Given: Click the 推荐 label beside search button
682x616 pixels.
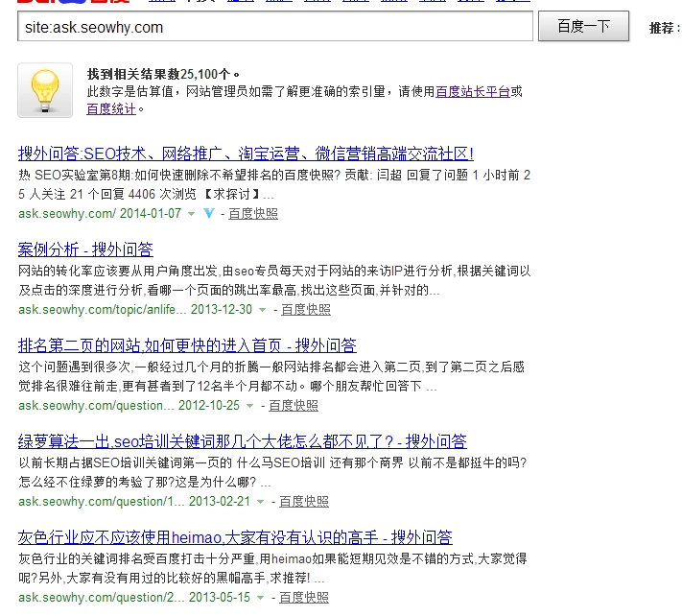Looking at the screenshot, I should tap(664, 28).
